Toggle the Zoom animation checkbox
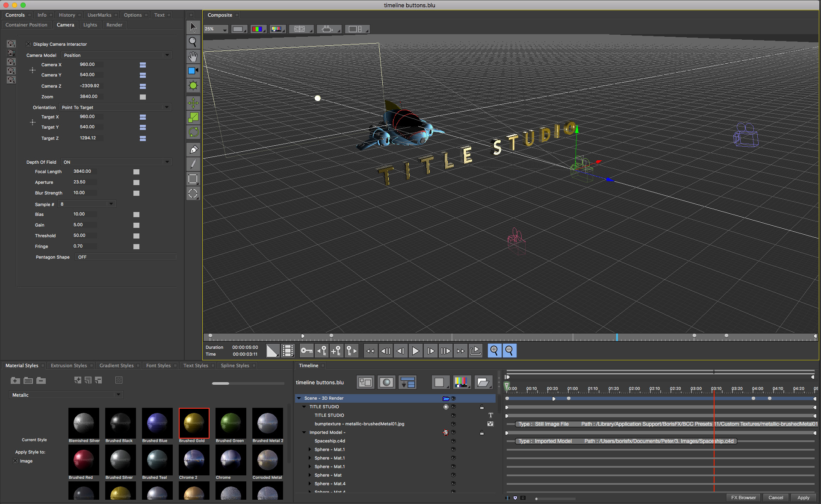821x504 pixels. tap(143, 97)
